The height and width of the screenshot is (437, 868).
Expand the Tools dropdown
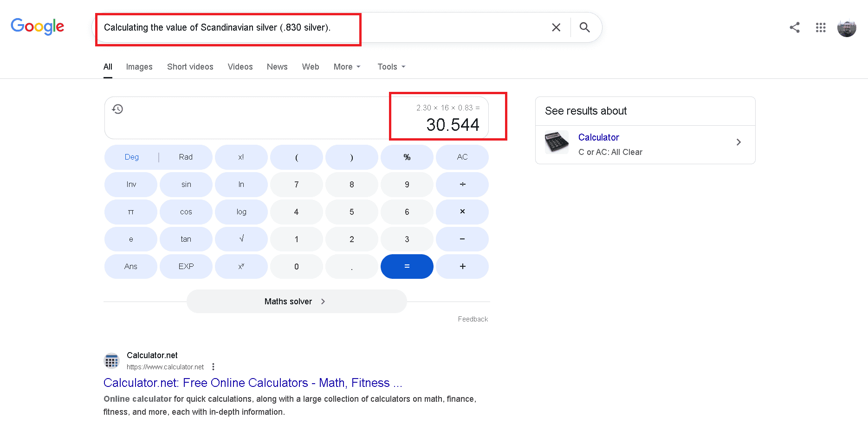(x=390, y=66)
